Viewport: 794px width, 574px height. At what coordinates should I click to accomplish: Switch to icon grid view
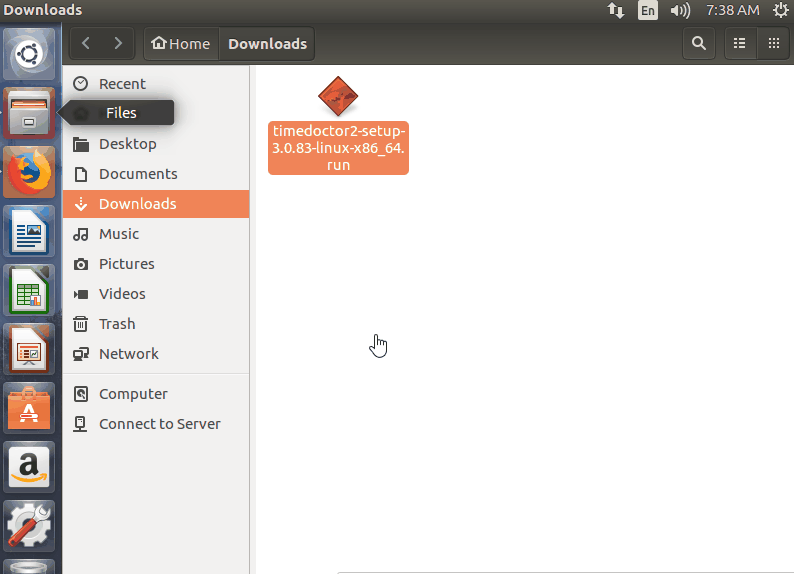(774, 44)
